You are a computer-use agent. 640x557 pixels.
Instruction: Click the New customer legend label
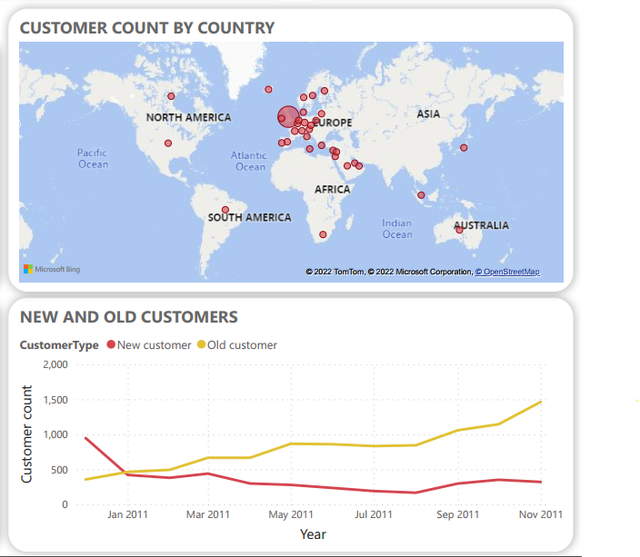click(x=154, y=345)
